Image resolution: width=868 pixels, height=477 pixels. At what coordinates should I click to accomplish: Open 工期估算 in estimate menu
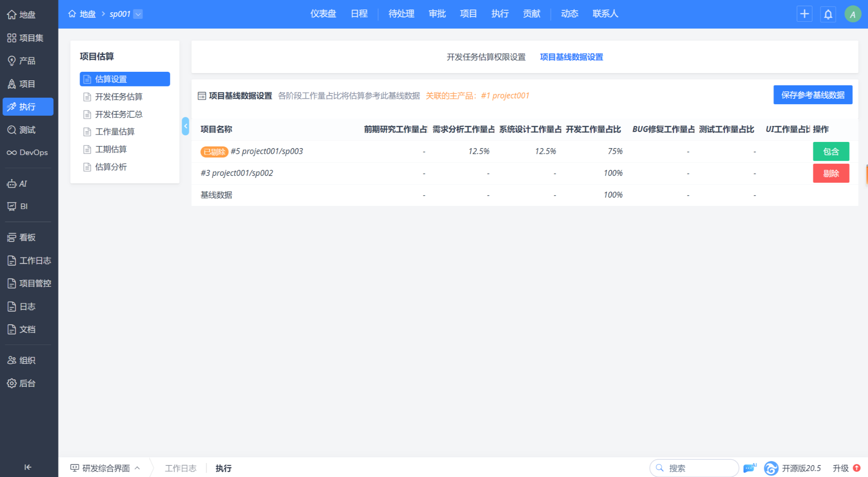(111, 149)
